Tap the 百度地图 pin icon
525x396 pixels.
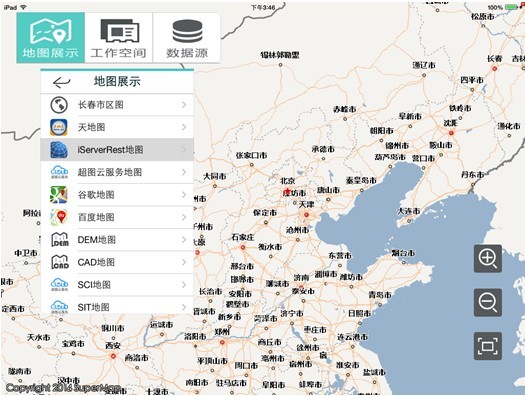tap(59, 217)
